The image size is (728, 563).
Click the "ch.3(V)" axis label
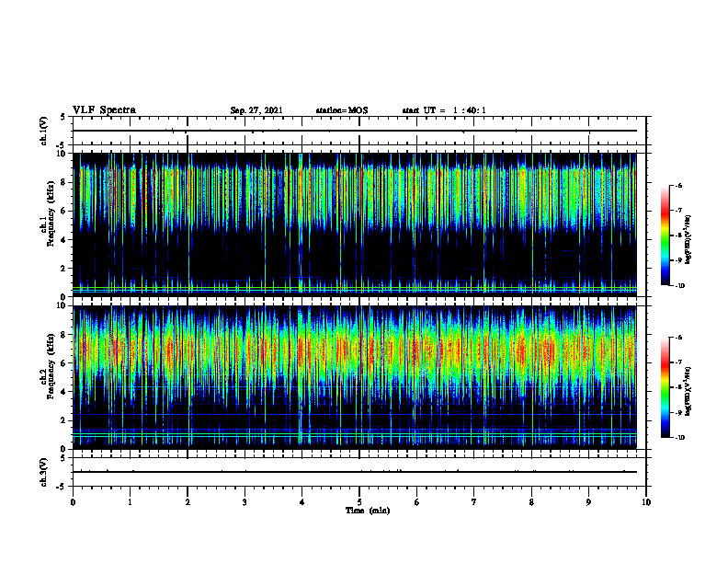tap(43, 472)
